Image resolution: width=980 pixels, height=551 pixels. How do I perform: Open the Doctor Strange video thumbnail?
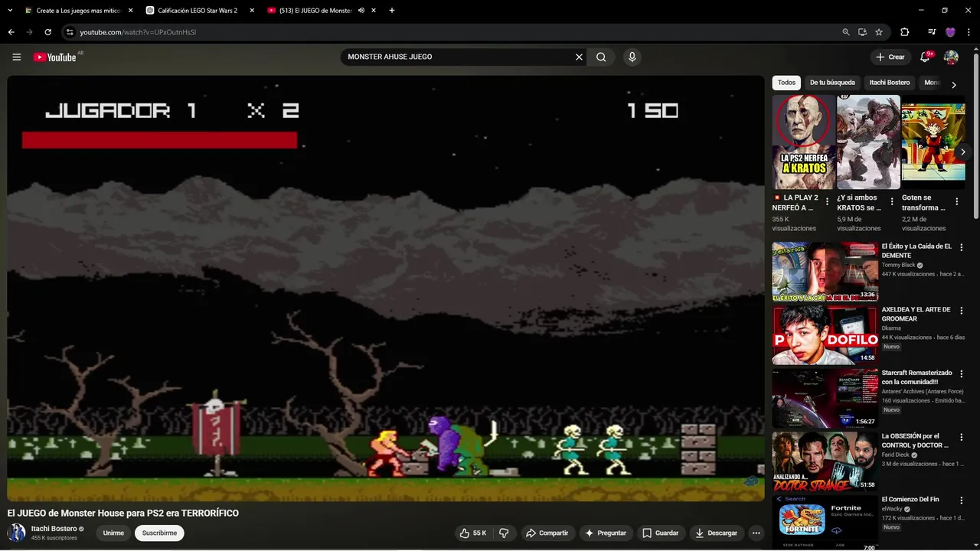[825, 461]
